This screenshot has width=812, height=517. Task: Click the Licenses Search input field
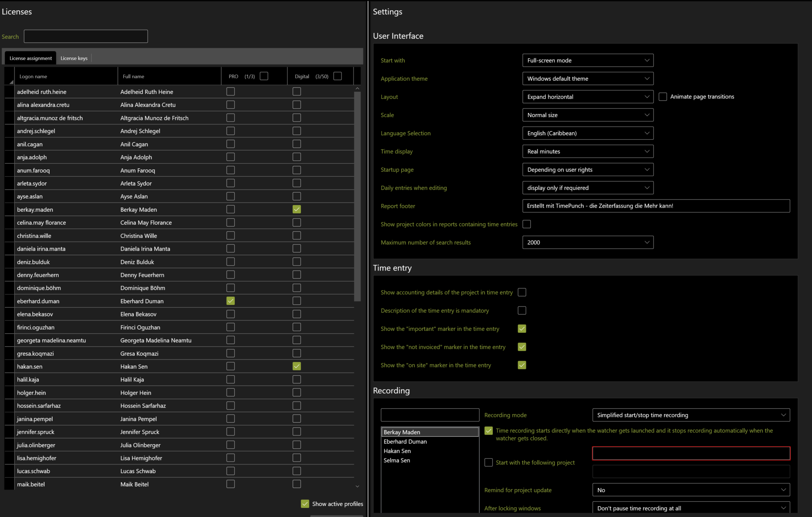(x=86, y=36)
